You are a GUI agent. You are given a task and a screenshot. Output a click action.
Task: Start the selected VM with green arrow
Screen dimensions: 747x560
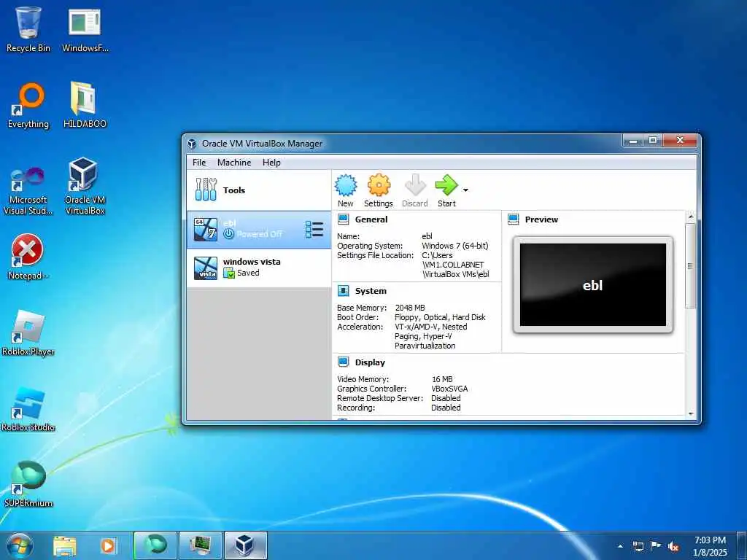(446, 185)
